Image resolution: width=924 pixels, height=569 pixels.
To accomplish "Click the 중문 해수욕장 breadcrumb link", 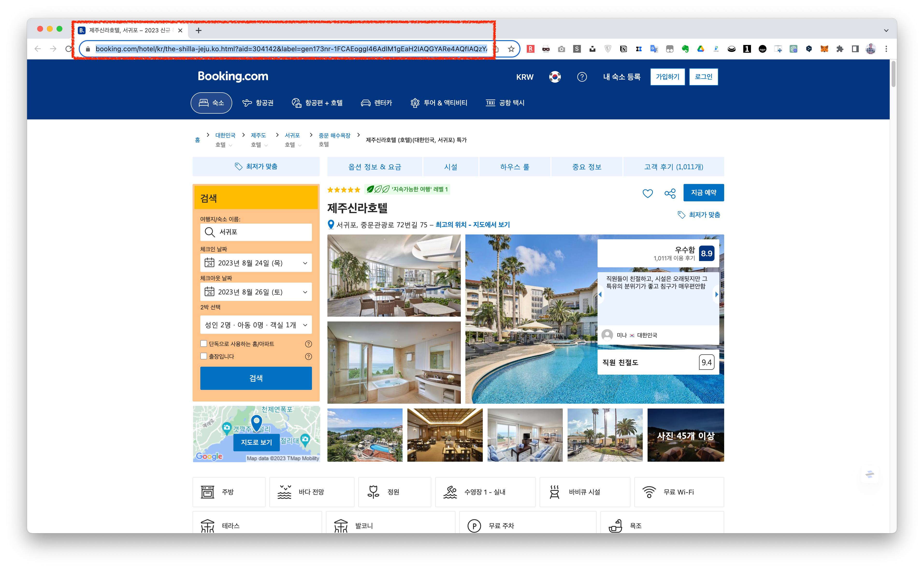I will pyautogui.click(x=334, y=135).
